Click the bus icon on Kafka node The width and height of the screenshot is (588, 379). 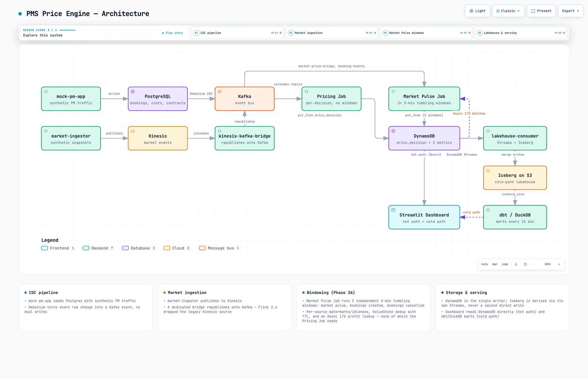tap(220, 92)
